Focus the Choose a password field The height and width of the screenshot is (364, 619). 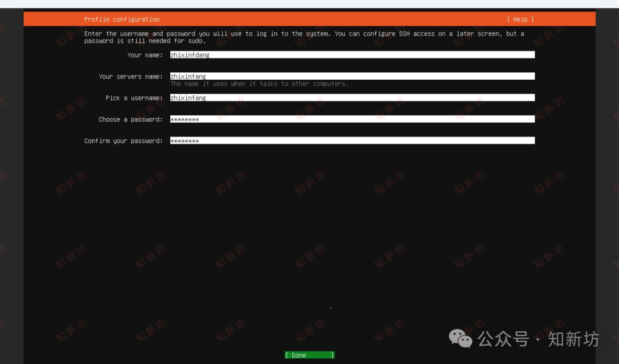tap(352, 119)
